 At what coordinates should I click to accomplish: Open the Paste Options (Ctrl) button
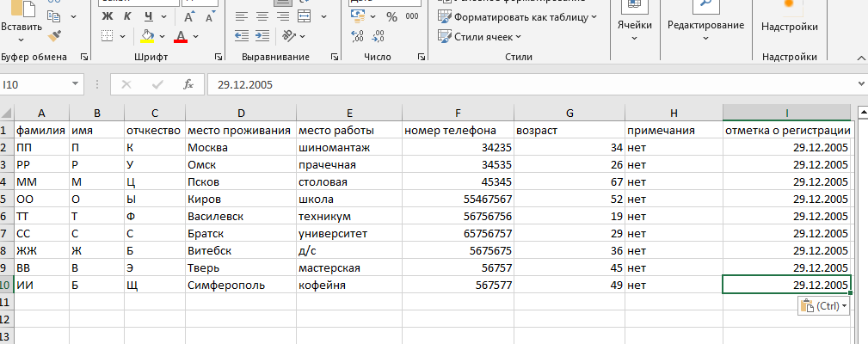point(824,305)
